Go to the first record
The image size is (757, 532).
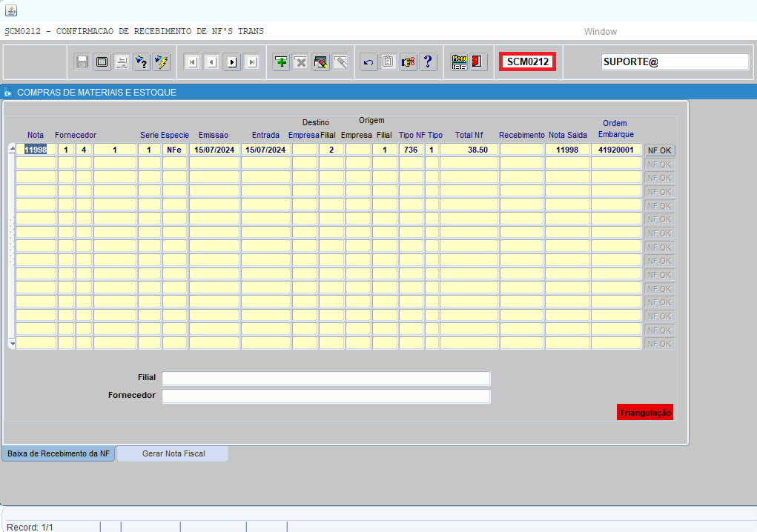pyautogui.click(x=192, y=61)
